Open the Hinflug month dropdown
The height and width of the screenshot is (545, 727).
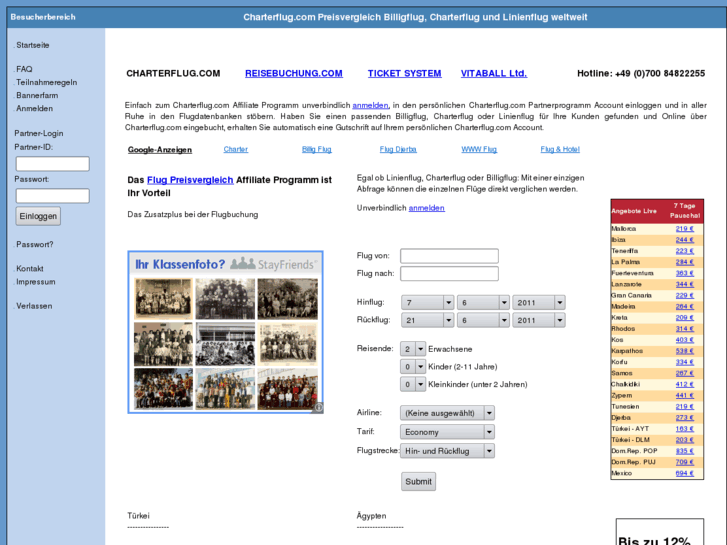click(483, 303)
